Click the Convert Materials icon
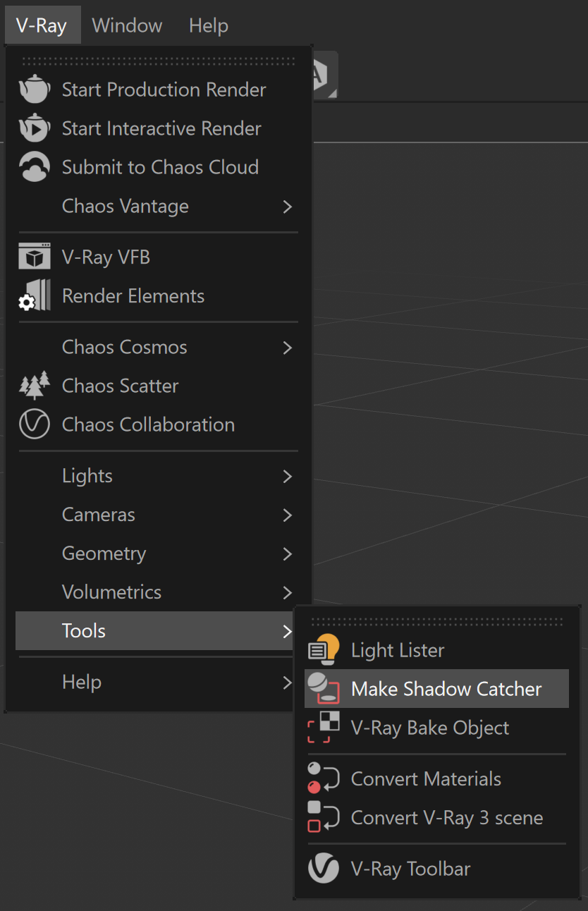Viewport: 588px width, 911px height. coord(324,779)
